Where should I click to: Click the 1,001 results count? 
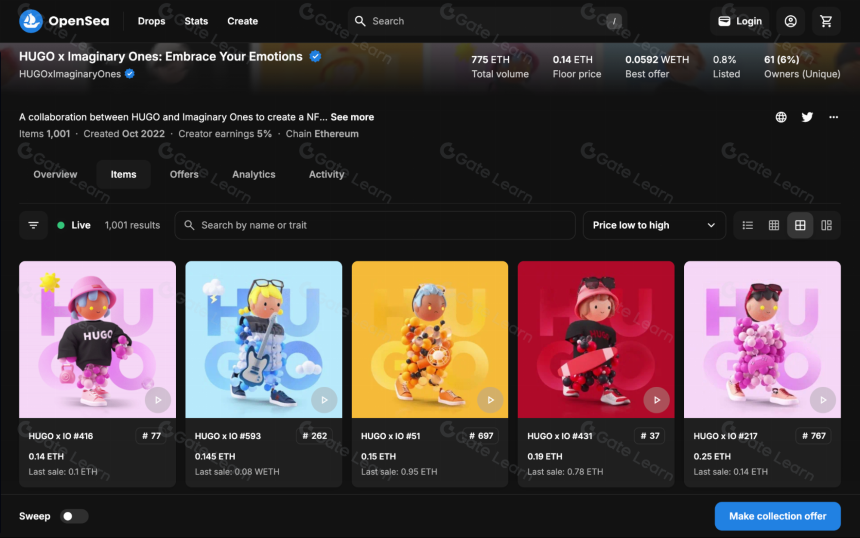coord(132,225)
